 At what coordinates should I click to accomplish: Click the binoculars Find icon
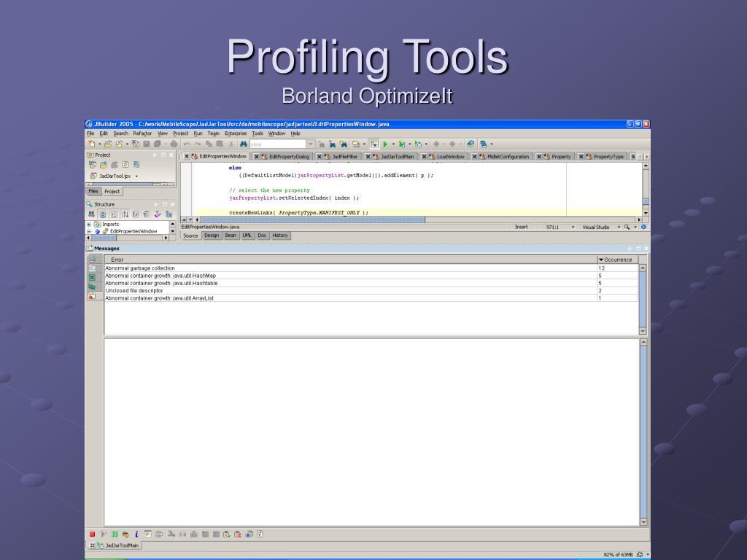click(x=244, y=144)
